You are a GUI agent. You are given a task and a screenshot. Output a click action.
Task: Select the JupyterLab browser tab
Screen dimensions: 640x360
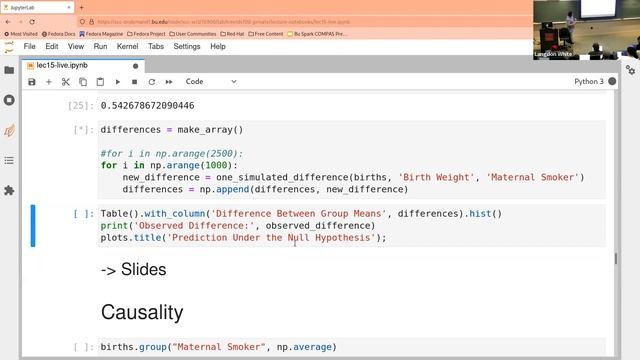point(37,7)
